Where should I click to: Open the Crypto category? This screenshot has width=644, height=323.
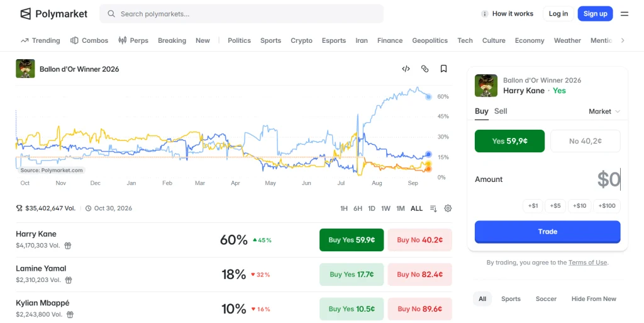[x=301, y=40]
